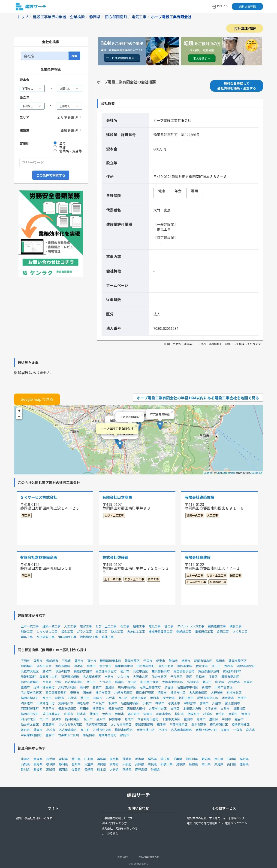Click the blue 検索 button

pos(74,56)
